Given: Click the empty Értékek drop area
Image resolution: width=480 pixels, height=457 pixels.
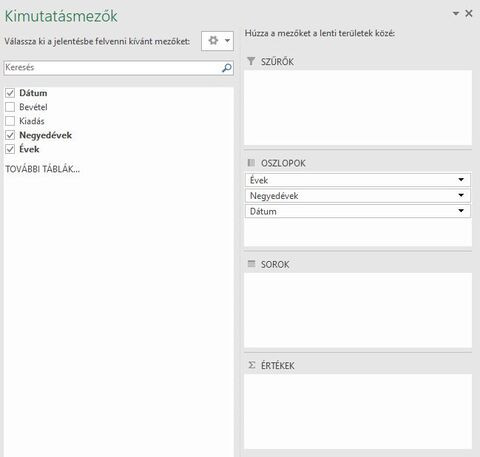Looking at the screenshot, I should (358, 412).
